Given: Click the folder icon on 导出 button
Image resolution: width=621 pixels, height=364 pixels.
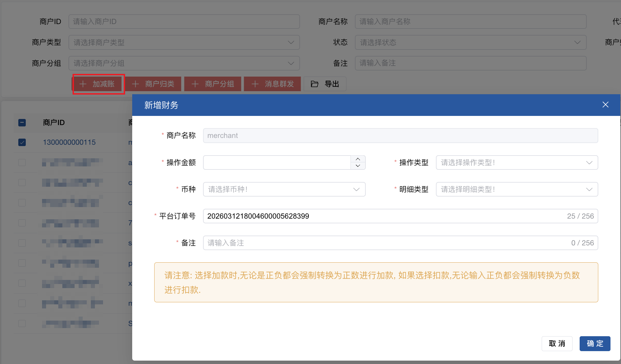Looking at the screenshot, I should 315,84.
